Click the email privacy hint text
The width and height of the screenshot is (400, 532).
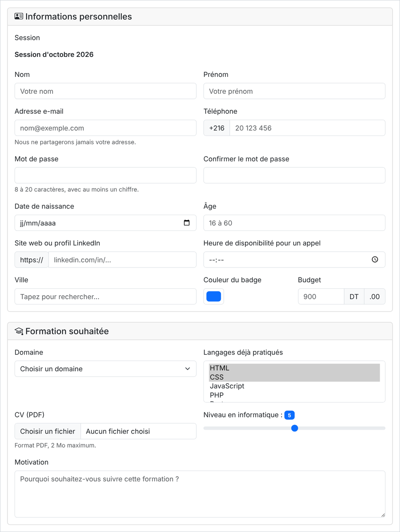[75, 142]
